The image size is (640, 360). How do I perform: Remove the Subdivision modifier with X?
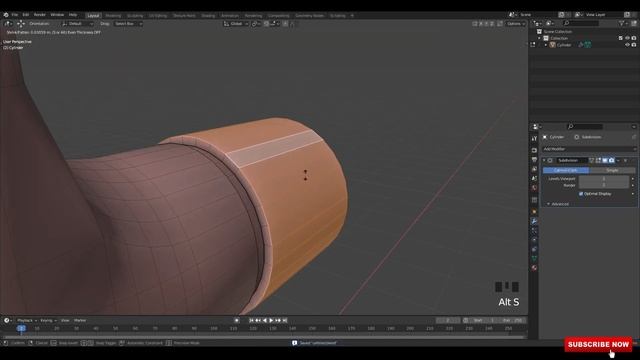point(625,160)
